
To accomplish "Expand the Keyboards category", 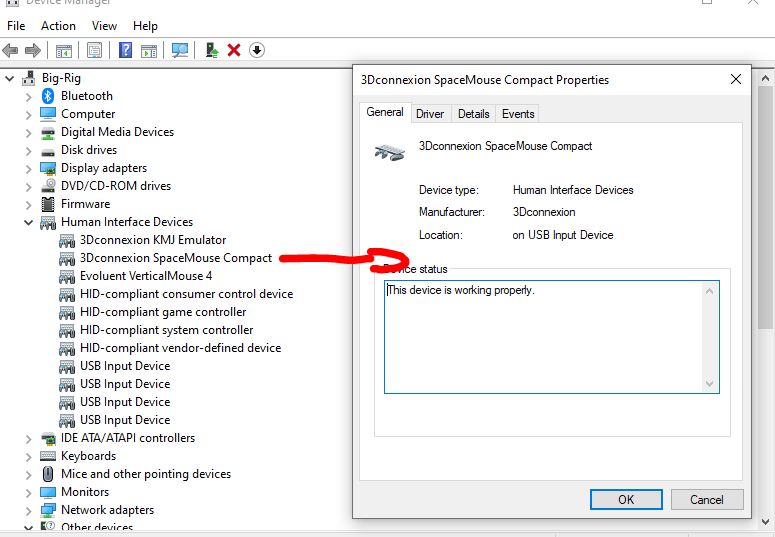I will tap(29, 457).
